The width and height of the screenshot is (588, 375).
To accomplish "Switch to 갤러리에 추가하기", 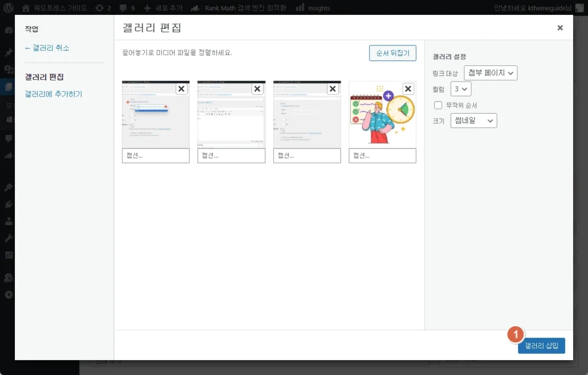I will point(53,94).
